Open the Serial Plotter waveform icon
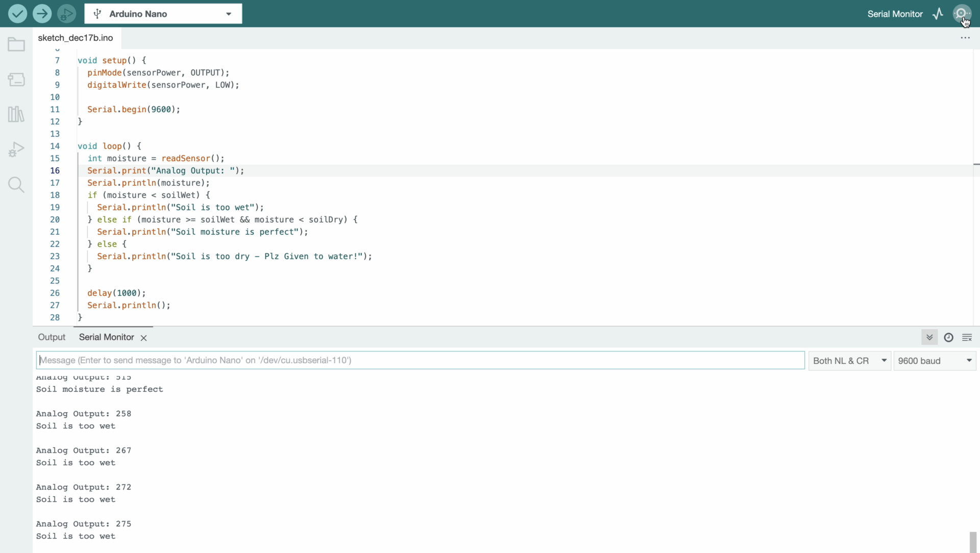This screenshot has height=553, width=980. coord(938,14)
